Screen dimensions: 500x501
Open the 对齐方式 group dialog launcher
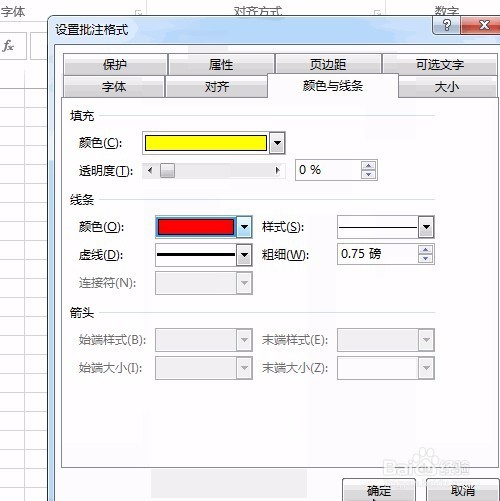(x=377, y=12)
